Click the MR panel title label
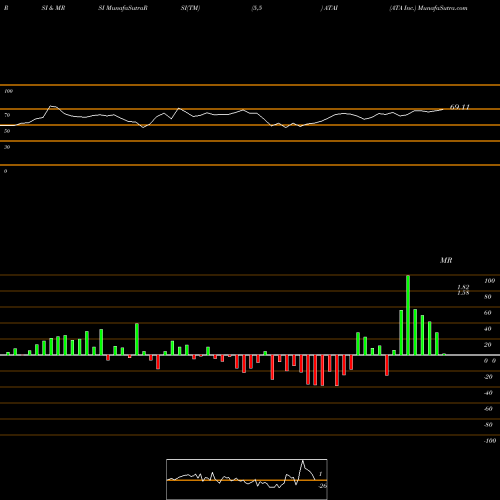 pyautogui.click(x=446, y=260)
